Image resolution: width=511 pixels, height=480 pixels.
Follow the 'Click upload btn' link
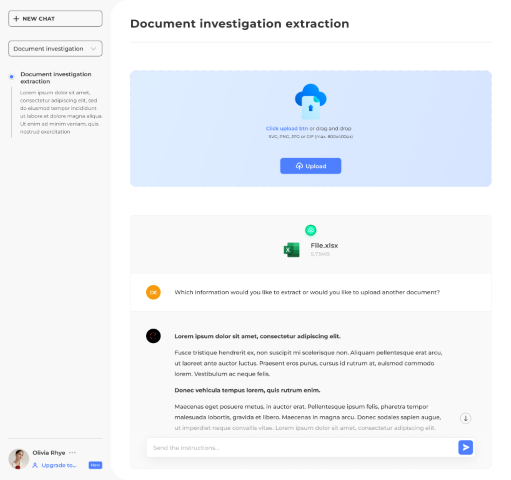tap(287, 128)
